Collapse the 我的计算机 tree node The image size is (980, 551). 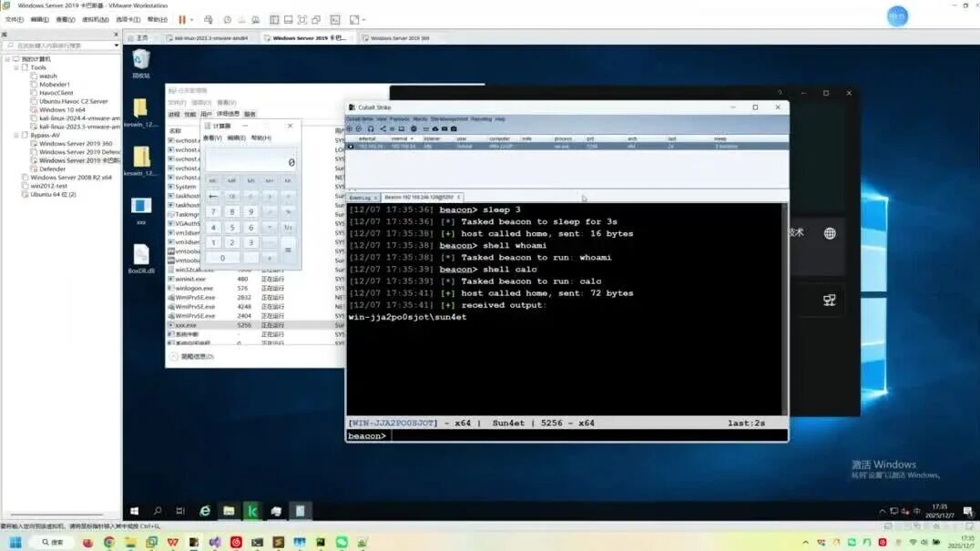pos(8,58)
